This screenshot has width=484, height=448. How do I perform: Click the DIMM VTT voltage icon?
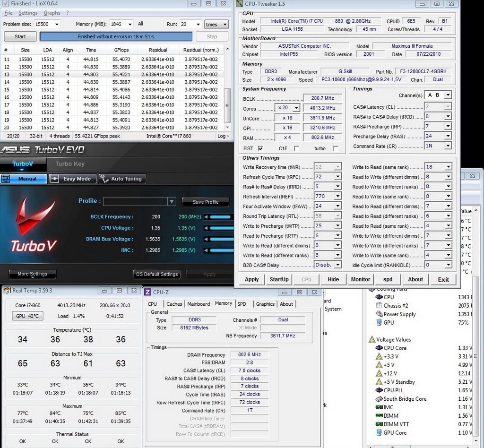pos(379,424)
